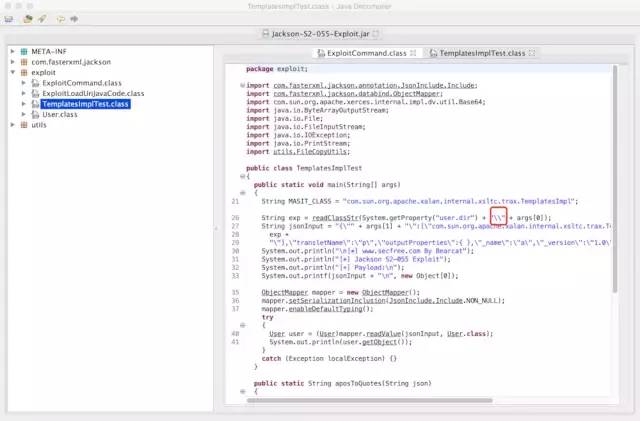Go forward with the grey arrow icon

click(x=74, y=19)
